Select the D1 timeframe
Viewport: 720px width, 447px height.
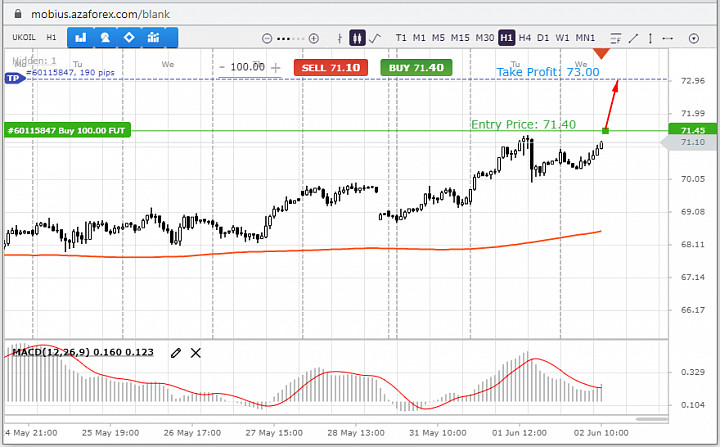pos(543,38)
